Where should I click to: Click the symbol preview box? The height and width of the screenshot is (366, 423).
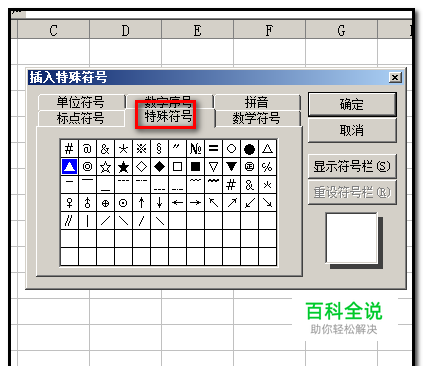click(x=352, y=238)
